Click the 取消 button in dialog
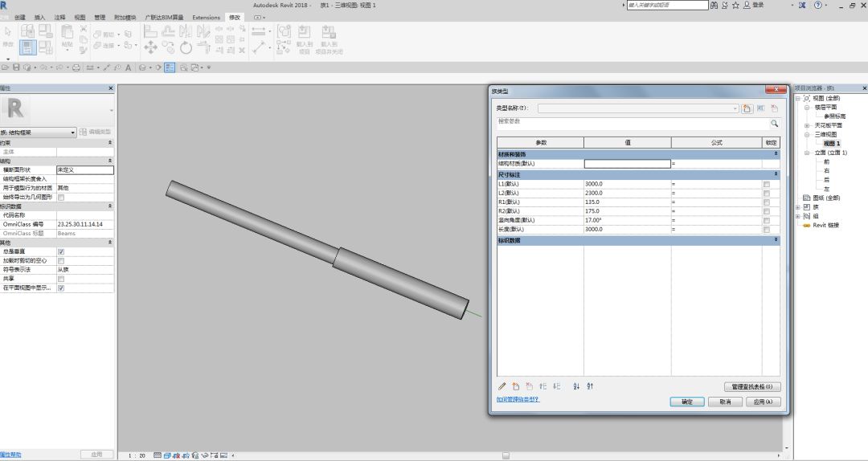 tap(725, 402)
